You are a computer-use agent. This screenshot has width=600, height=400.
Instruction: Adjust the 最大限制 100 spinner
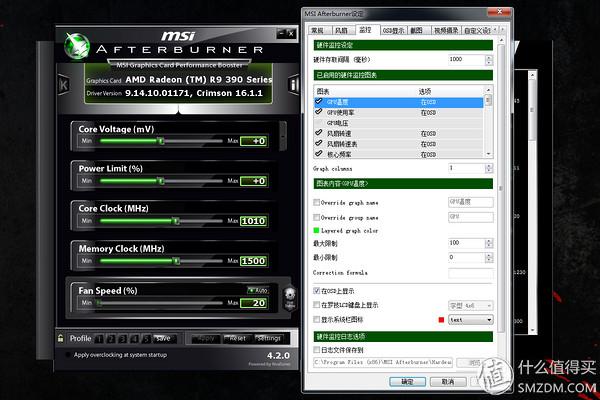point(489,243)
